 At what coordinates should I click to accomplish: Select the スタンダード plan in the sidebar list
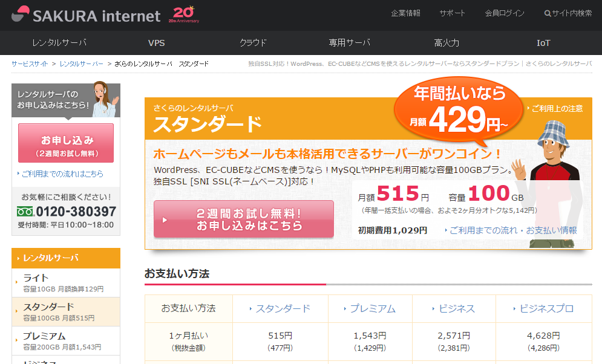tap(66, 312)
